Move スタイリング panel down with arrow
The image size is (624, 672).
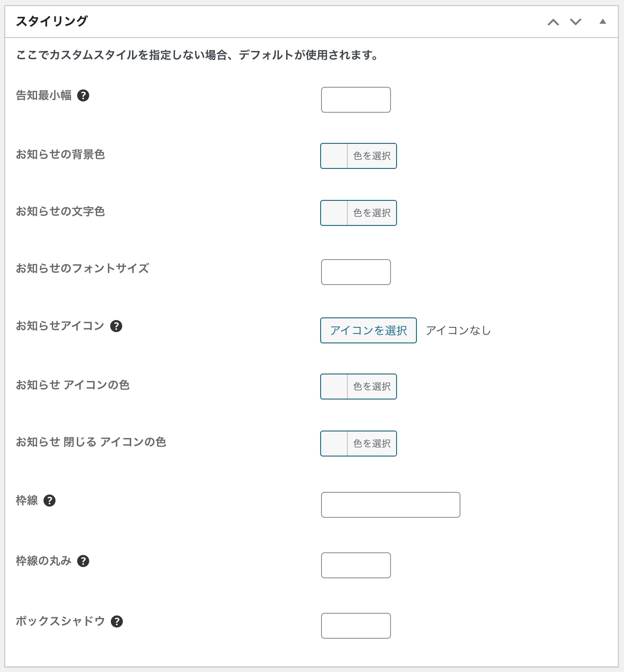576,22
